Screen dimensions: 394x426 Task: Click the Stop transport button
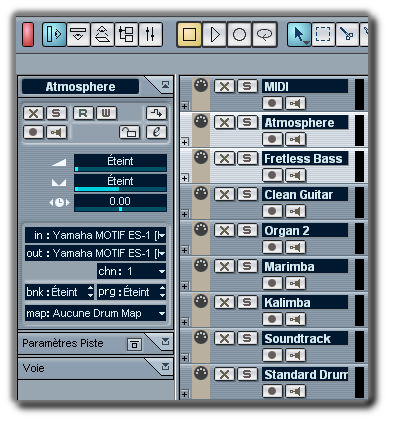(189, 34)
